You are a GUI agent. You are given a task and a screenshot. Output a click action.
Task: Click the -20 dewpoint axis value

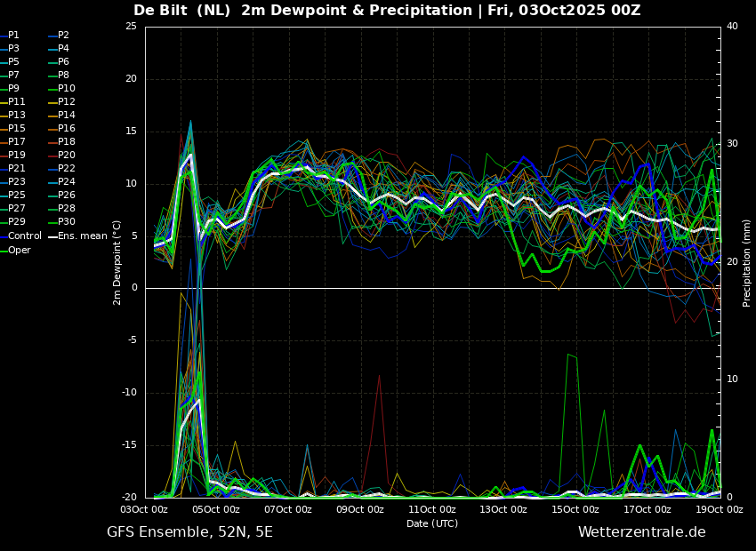[129, 498]
